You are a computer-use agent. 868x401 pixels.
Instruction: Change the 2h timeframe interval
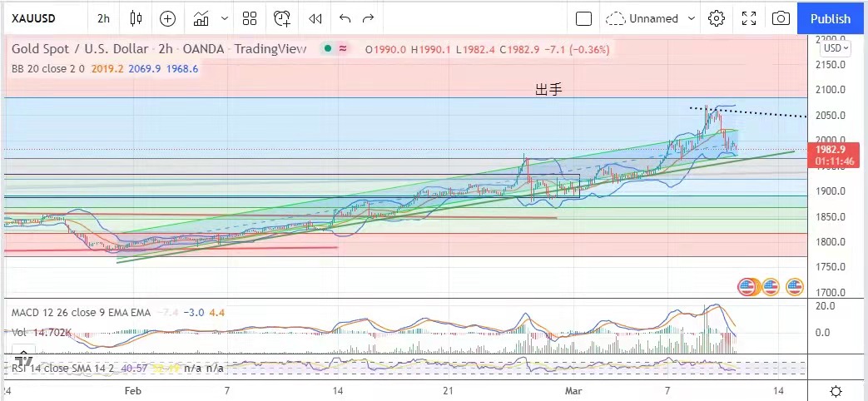[103, 18]
